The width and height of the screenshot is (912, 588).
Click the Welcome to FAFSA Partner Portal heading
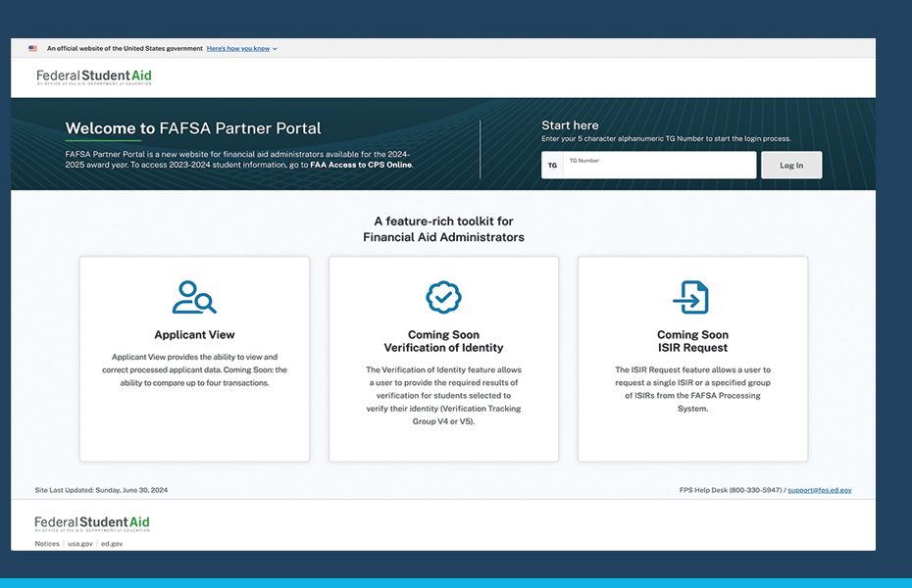(192, 127)
